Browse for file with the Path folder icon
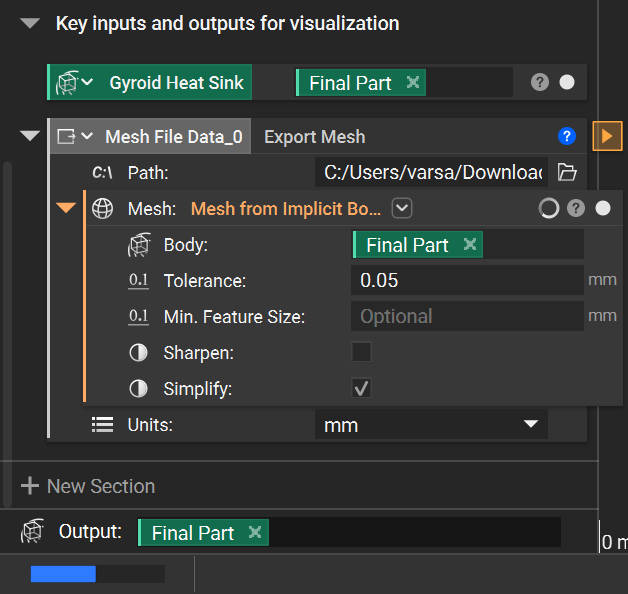The image size is (628, 594). 567,172
